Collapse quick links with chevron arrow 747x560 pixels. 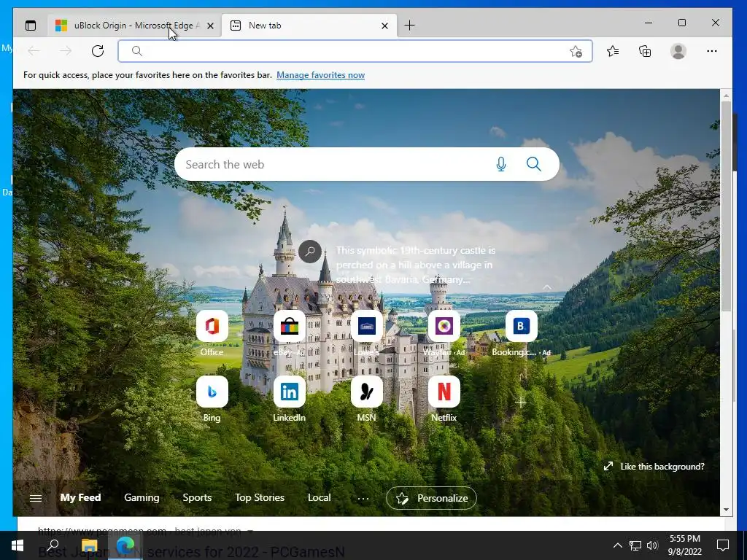click(547, 287)
